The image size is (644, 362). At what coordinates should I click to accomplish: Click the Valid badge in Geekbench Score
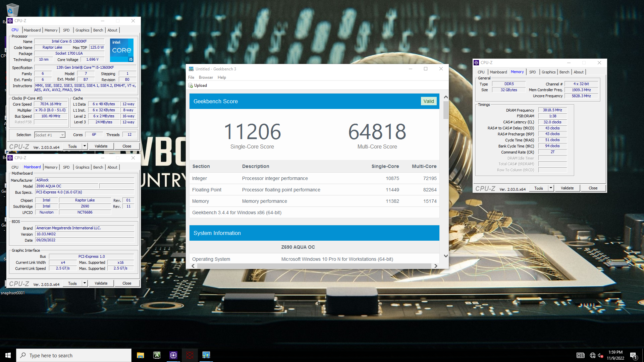click(x=429, y=101)
